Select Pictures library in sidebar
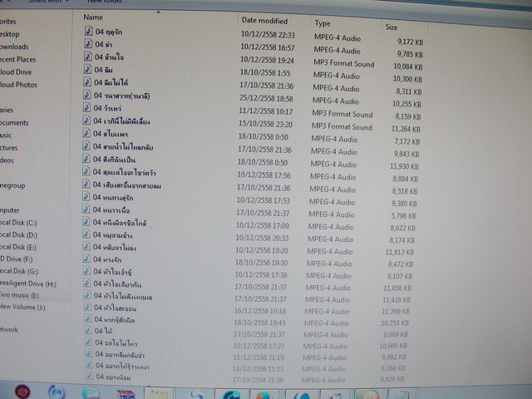This screenshot has height=399, width=532. tap(8, 148)
